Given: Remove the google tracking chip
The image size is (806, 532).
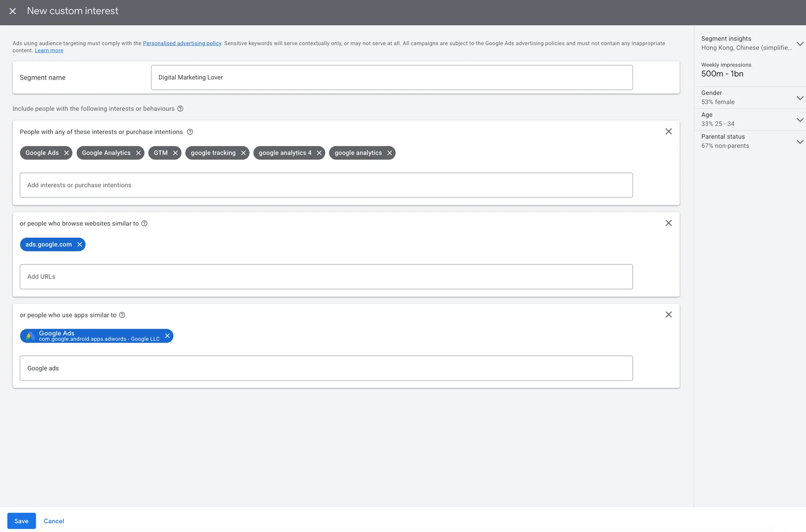Looking at the screenshot, I should pos(243,153).
